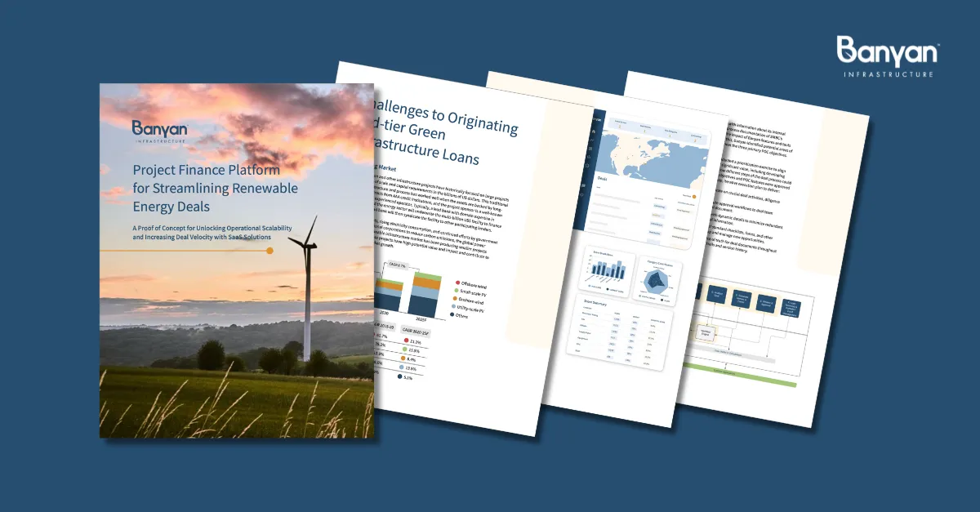Open the Contracting status dropdown in the Deals list
Viewport: 980px width, 512px height.
tap(660, 207)
